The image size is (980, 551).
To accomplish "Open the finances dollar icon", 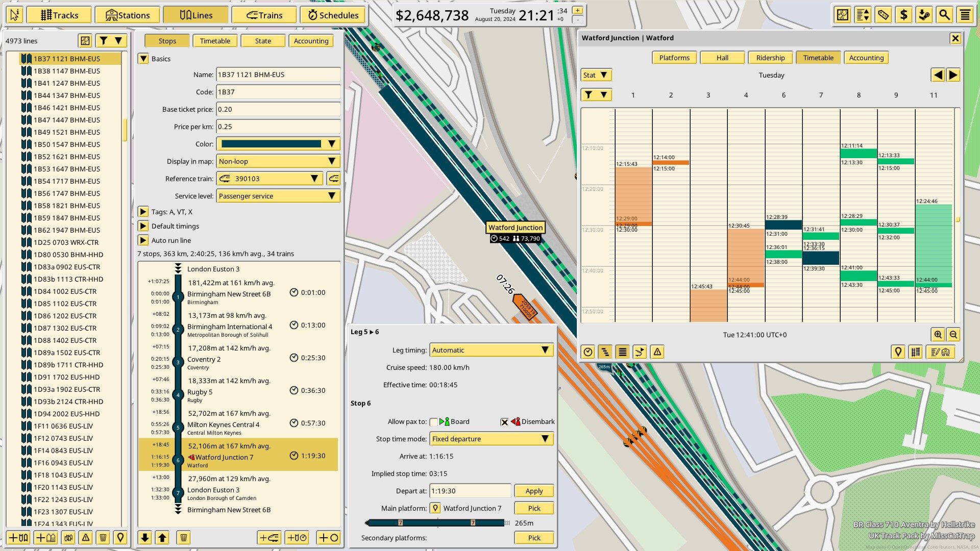I will [x=903, y=15].
